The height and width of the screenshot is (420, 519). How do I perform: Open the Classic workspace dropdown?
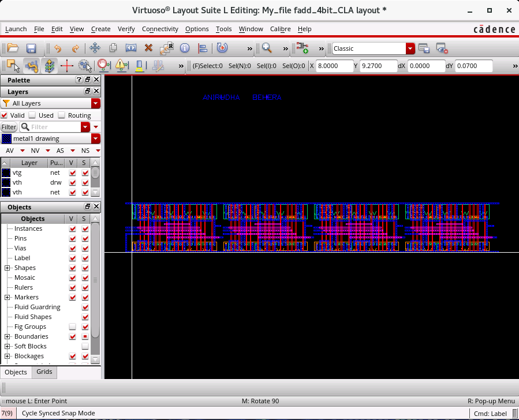[410, 48]
